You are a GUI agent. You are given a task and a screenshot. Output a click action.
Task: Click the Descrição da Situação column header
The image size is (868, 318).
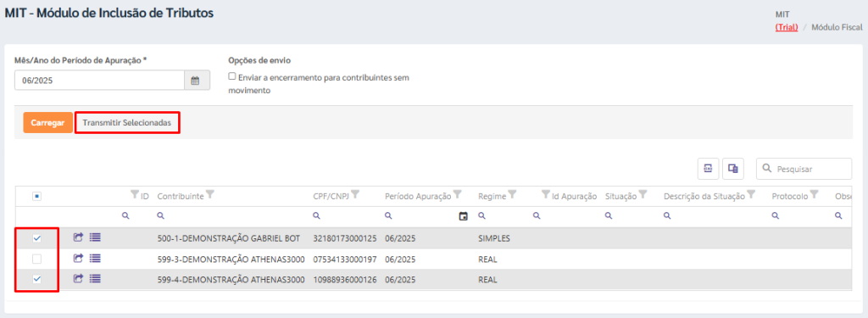coord(704,196)
